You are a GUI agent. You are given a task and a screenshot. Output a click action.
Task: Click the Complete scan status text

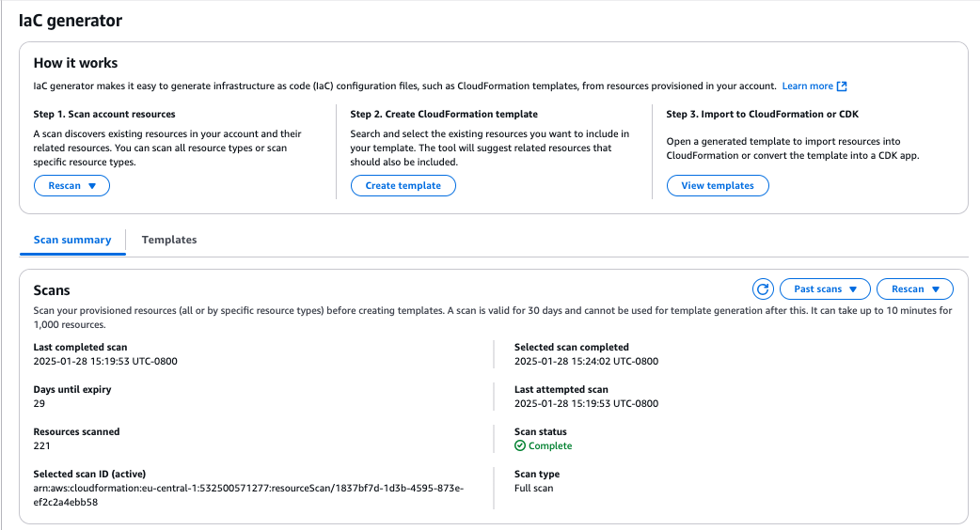point(550,445)
